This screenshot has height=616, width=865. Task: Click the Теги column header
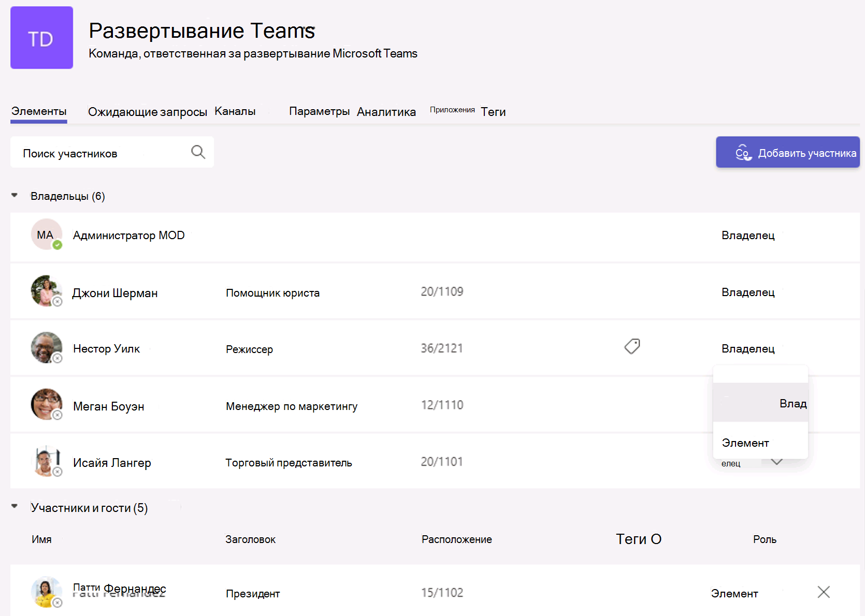tap(638, 539)
